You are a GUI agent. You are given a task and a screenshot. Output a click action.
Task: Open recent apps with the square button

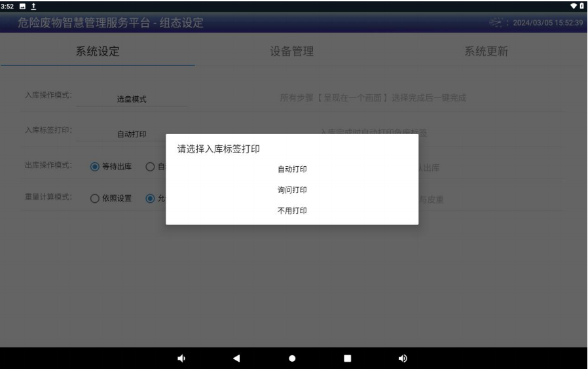tap(348, 358)
